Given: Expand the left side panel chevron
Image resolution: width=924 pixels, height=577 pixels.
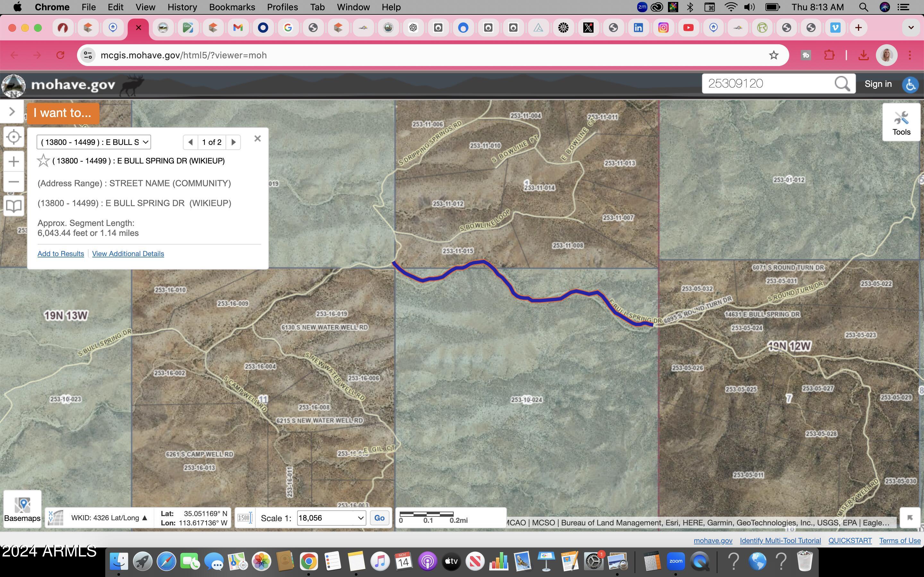Looking at the screenshot, I should (12, 112).
